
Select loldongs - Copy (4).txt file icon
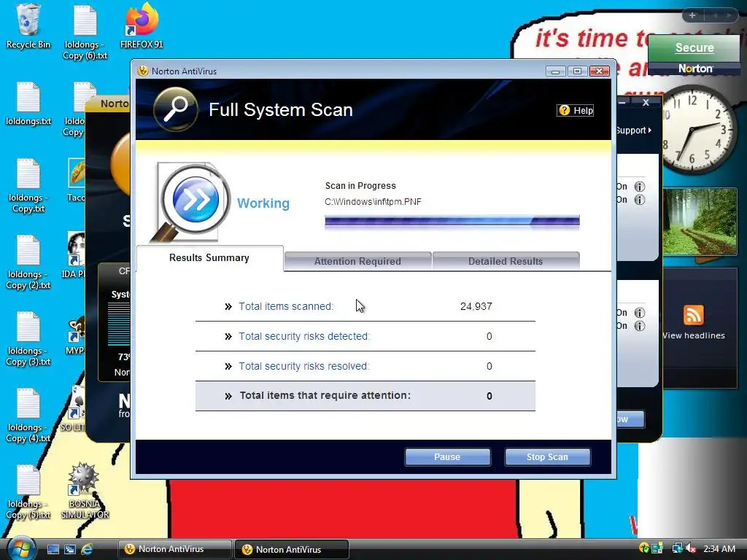28,415
